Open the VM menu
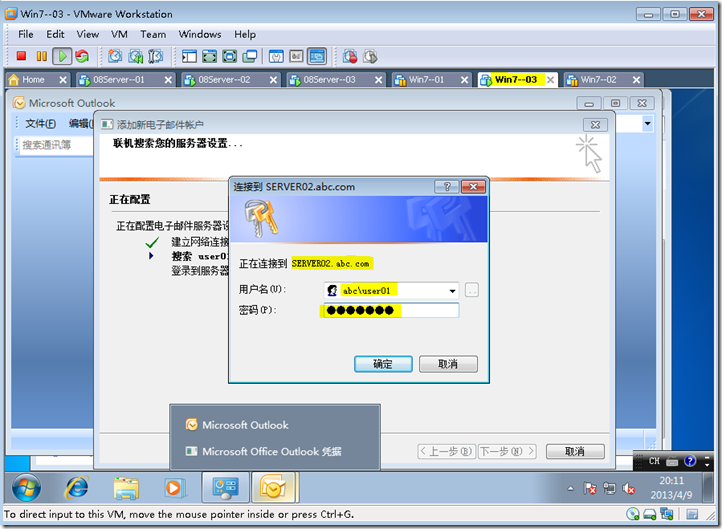The width and height of the screenshot is (722, 529). pos(119,34)
